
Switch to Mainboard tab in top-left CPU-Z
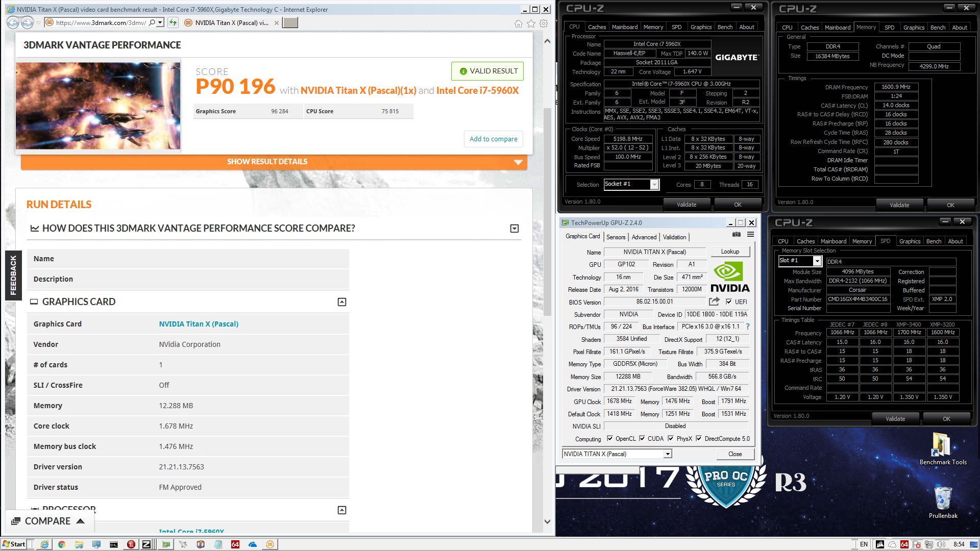pyautogui.click(x=624, y=27)
